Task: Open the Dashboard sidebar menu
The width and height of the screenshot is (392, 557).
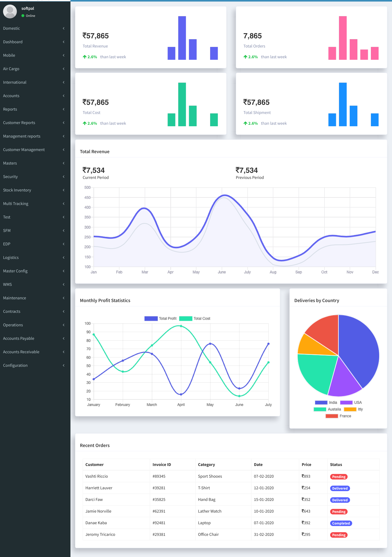Action: (35, 42)
